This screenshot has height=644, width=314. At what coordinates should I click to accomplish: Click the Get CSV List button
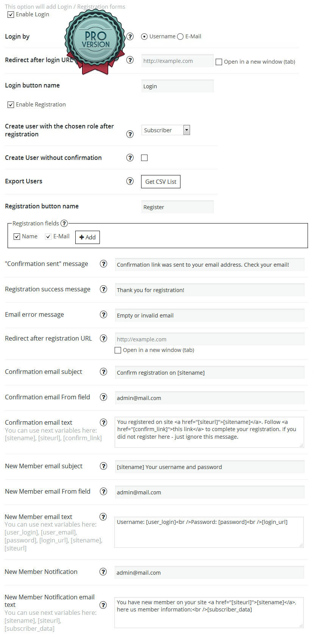coord(161,181)
